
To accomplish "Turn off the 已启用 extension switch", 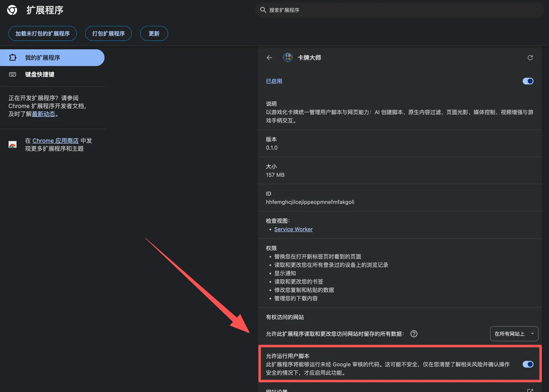I will [528, 81].
